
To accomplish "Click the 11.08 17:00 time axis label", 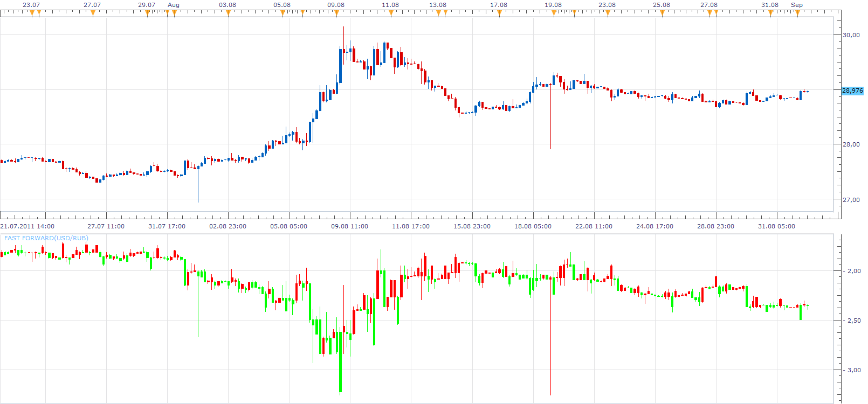I will (411, 226).
